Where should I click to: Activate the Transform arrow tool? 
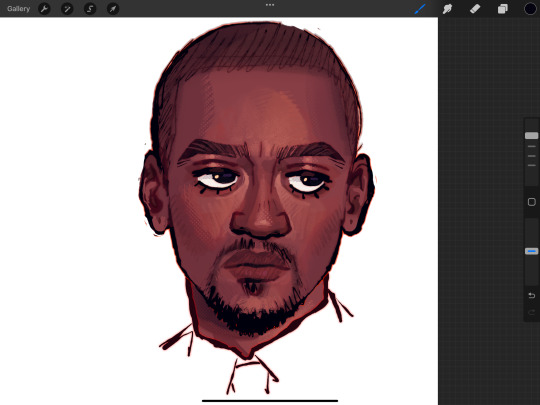point(113,9)
